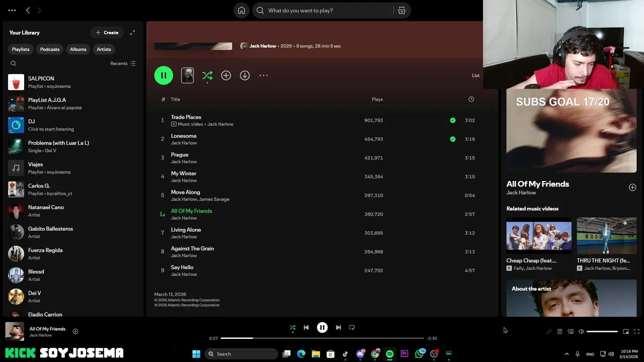The width and height of the screenshot is (644, 362).
Task: Toggle shuffle in the player bar
Action: (292, 327)
